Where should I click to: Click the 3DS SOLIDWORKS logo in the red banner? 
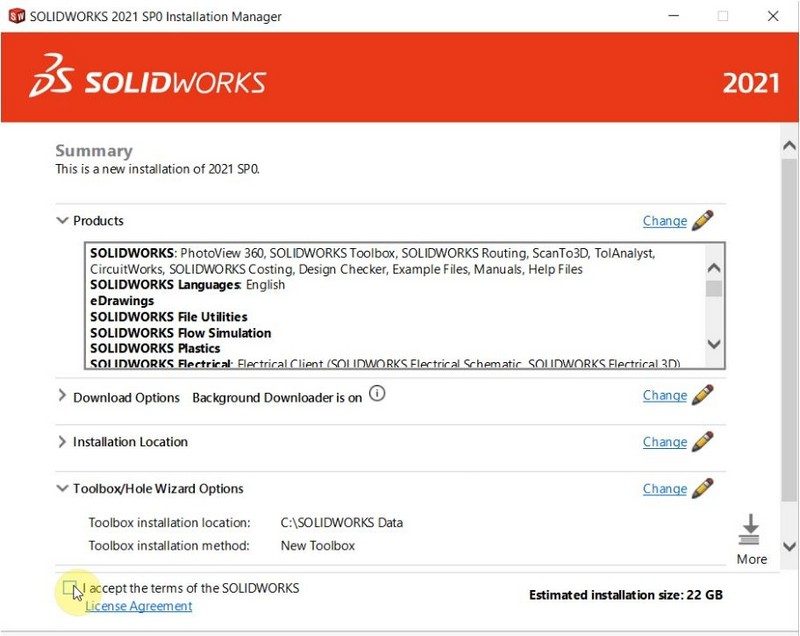148,77
